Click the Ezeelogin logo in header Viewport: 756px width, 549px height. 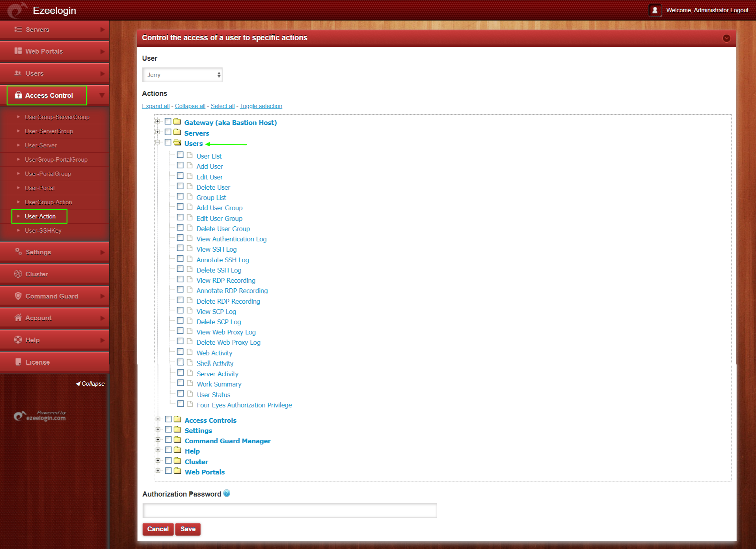(x=17, y=10)
